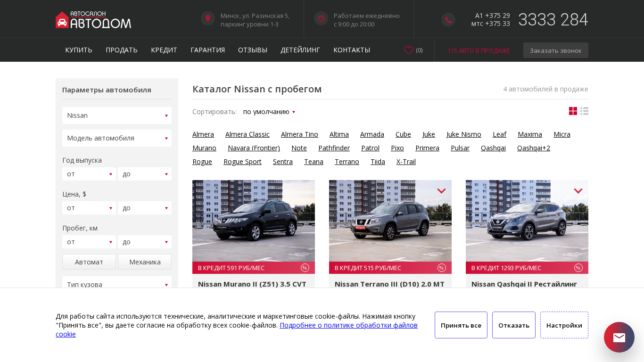The width and height of the screenshot is (644, 362).
Task: Select the Leaf model link
Action: pyautogui.click(x=499, y=134)
